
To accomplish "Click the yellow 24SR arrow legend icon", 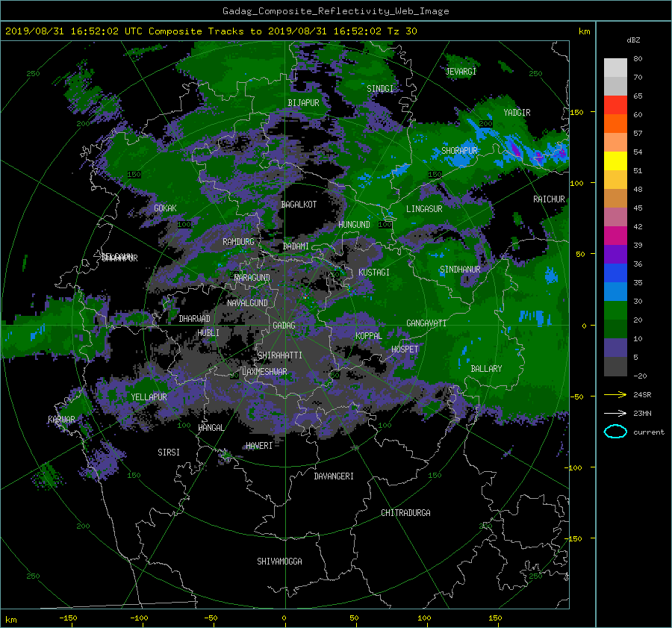I will (x=615, y=395).
